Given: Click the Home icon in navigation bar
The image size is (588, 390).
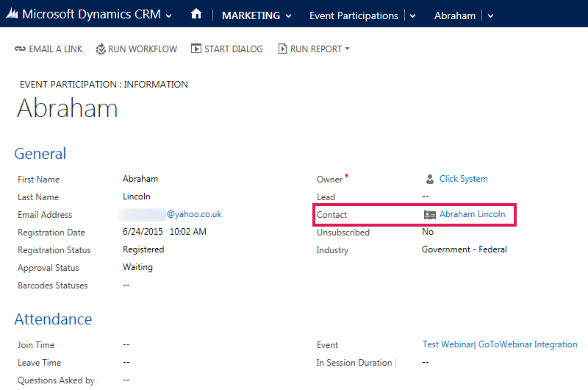Looking at the screenshot, I should tap(196, 15).
